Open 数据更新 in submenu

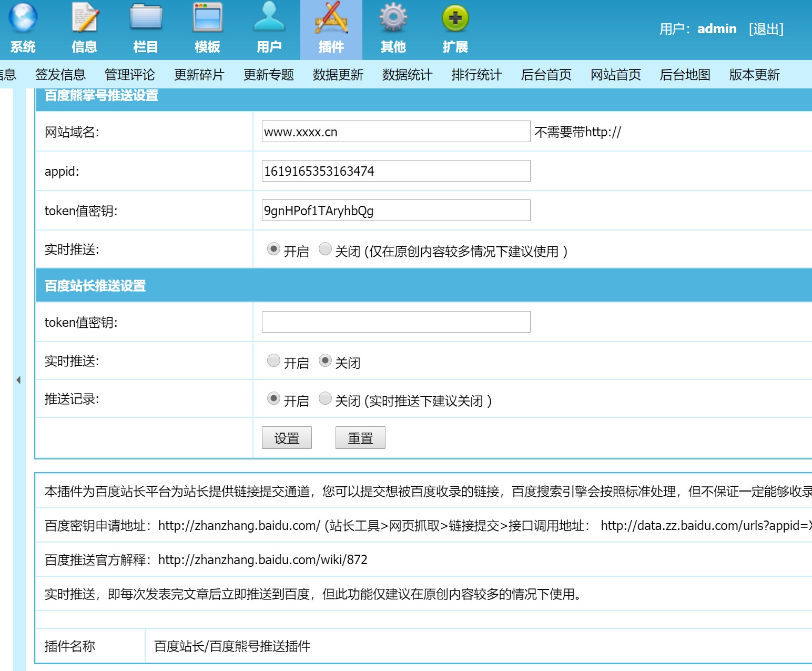338,75
